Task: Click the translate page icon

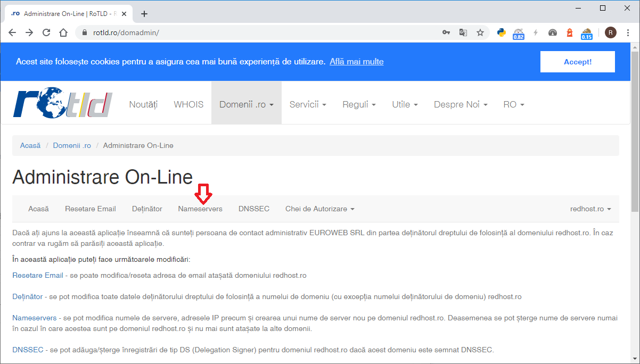Action: (x=463, y=32)
